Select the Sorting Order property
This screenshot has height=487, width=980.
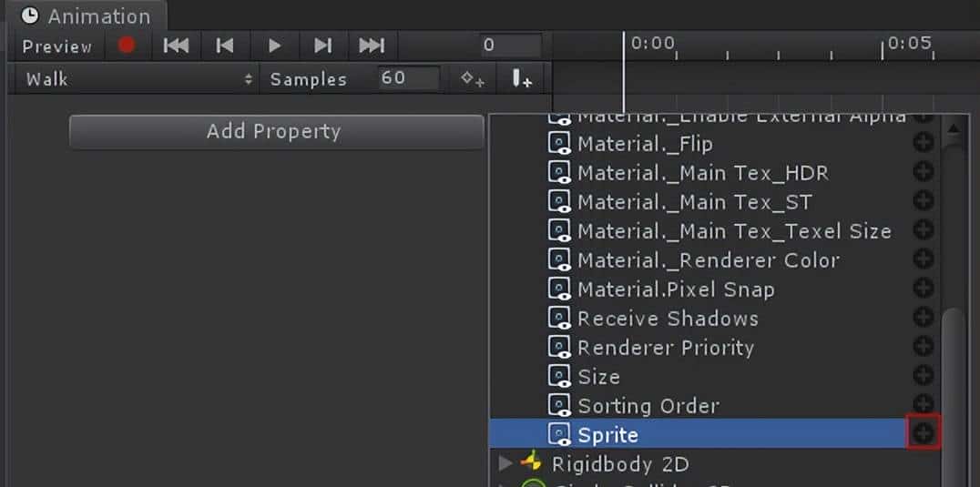click(648, 406)
